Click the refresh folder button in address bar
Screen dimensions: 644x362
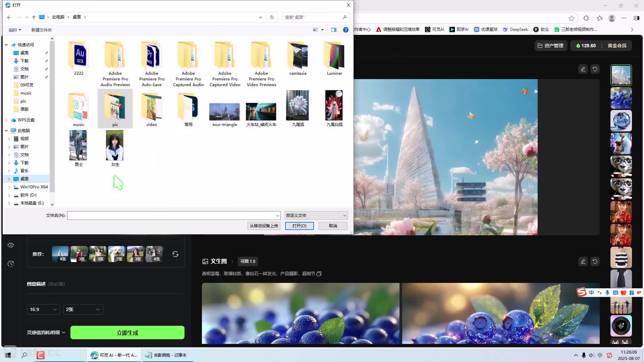[272, 17]
